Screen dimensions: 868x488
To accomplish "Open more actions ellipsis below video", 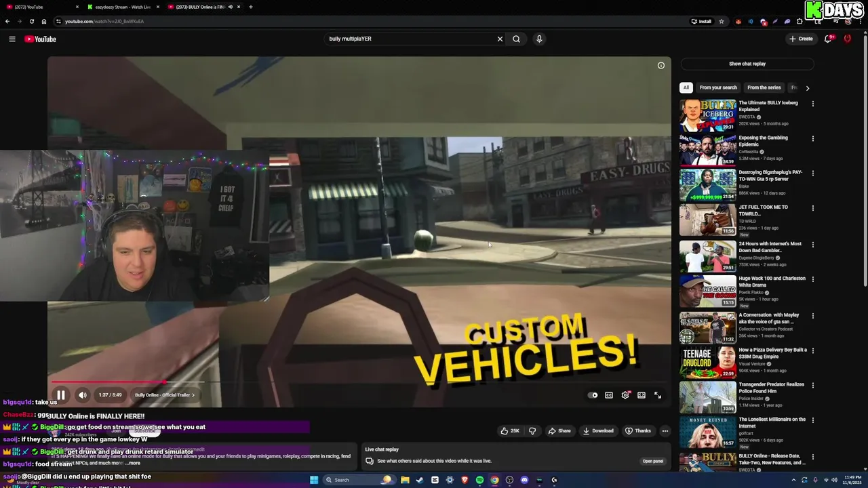I will (x=665, y=430).
